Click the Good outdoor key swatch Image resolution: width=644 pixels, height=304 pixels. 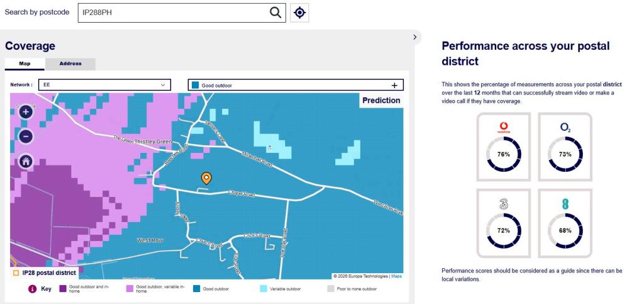pyautogui.click(x=196, y=289)
